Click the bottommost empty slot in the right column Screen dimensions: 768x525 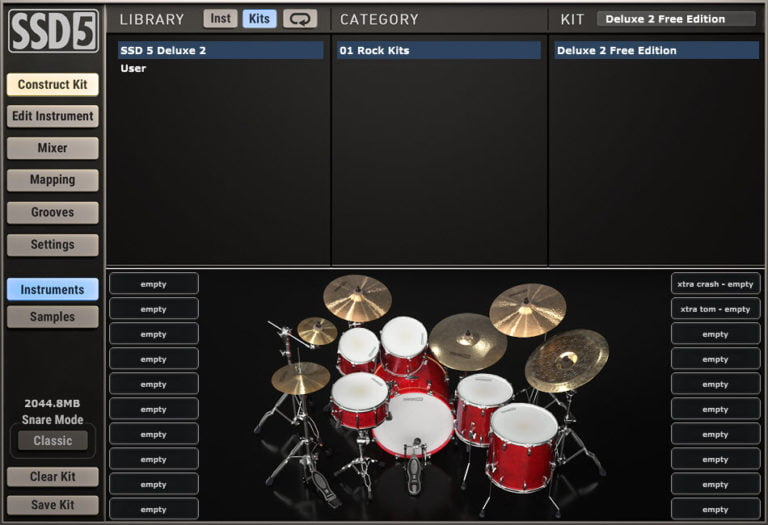point(715,509)
